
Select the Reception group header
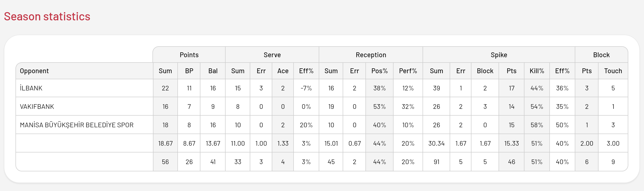point(371,55)
